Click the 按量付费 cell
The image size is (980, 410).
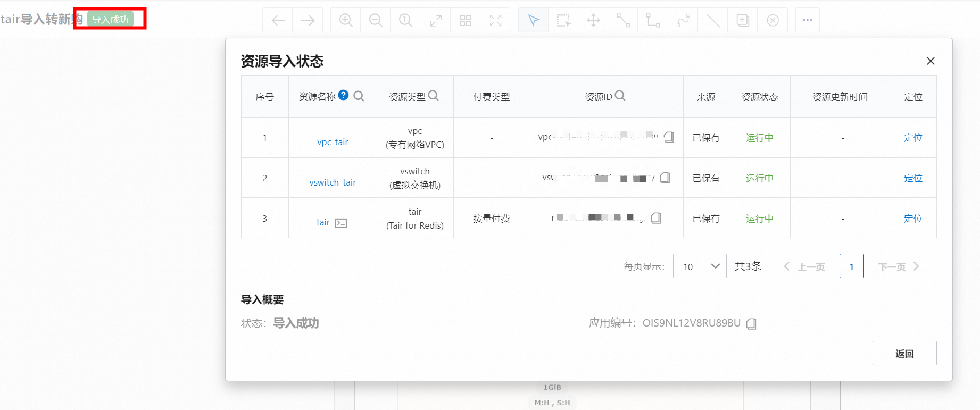click(492, 219)
